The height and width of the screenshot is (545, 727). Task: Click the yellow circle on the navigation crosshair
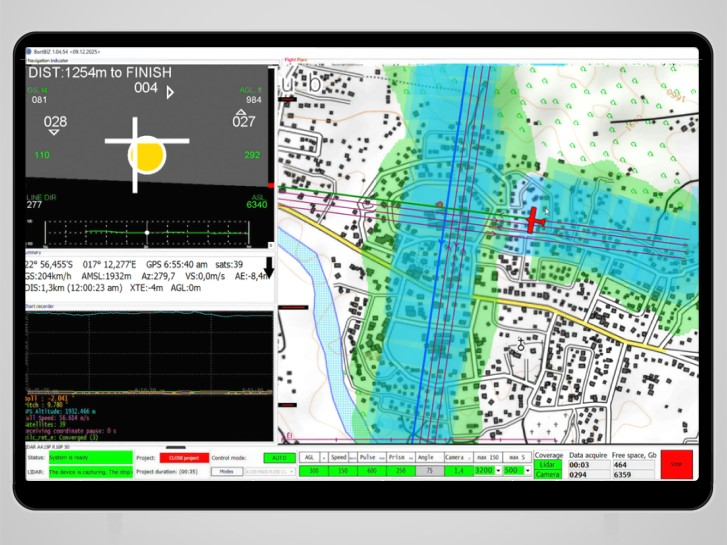click(147, 155)
